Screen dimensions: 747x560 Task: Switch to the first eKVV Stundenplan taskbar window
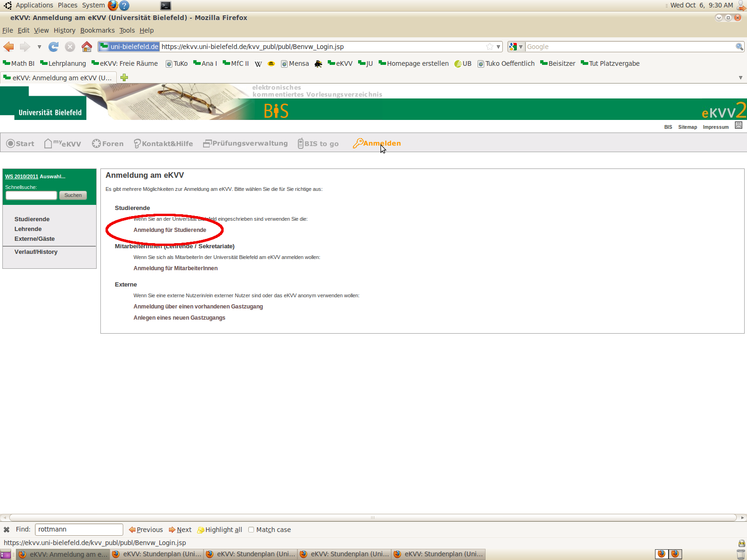point(157,554)
